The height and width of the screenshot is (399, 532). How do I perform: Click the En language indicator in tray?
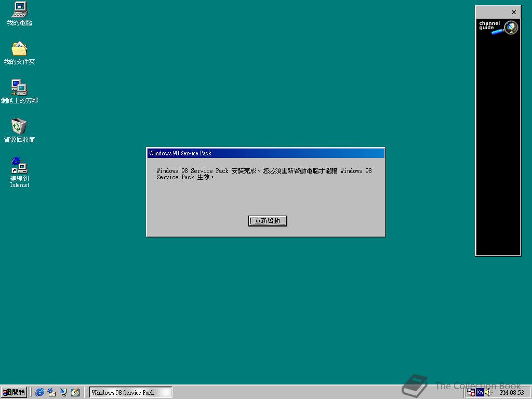480,393
